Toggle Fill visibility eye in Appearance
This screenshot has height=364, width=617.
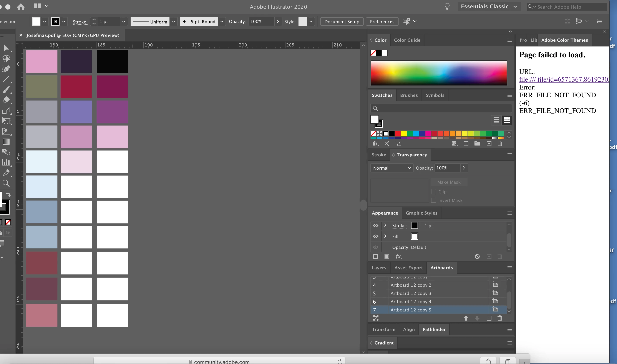[x=375, y=237]
